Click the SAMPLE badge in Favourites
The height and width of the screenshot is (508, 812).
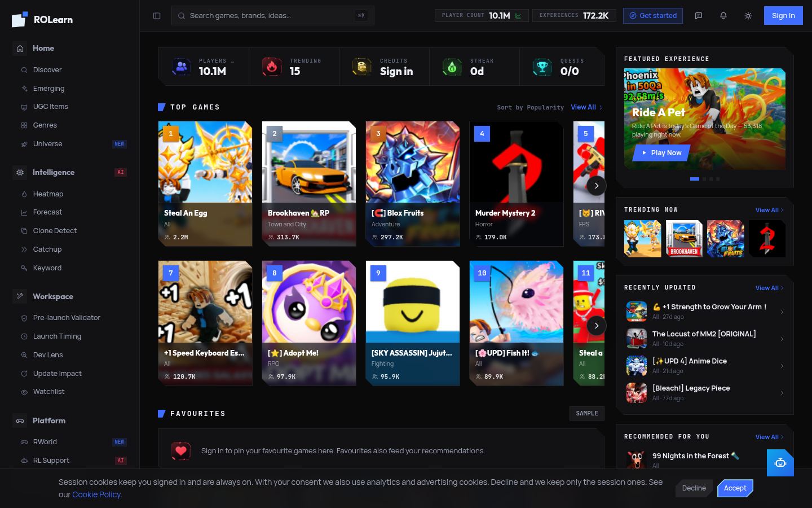587,414
